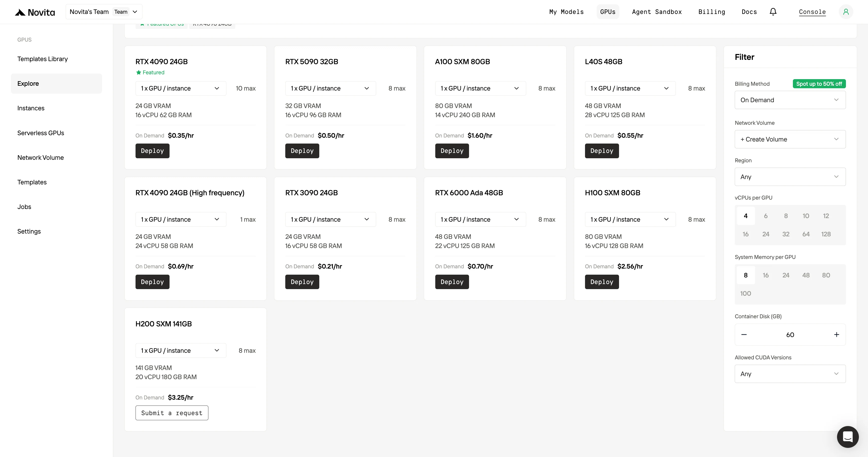This screenshot has width=868, height=457.
Task: Open the Create Volume dropdown
Action: pyautogui.click(x=790, y=139)
